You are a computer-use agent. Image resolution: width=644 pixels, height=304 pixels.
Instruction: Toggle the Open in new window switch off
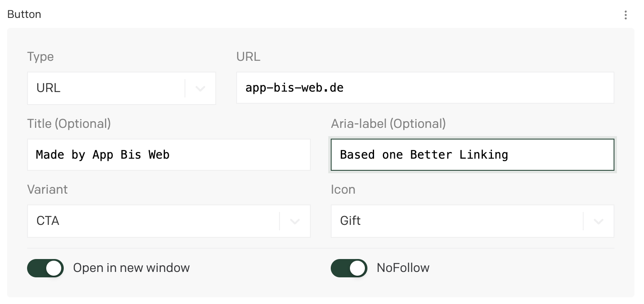pos(45,268)
